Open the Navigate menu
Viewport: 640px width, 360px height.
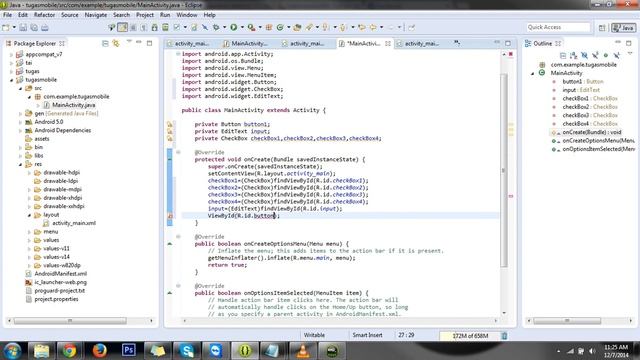96,15
